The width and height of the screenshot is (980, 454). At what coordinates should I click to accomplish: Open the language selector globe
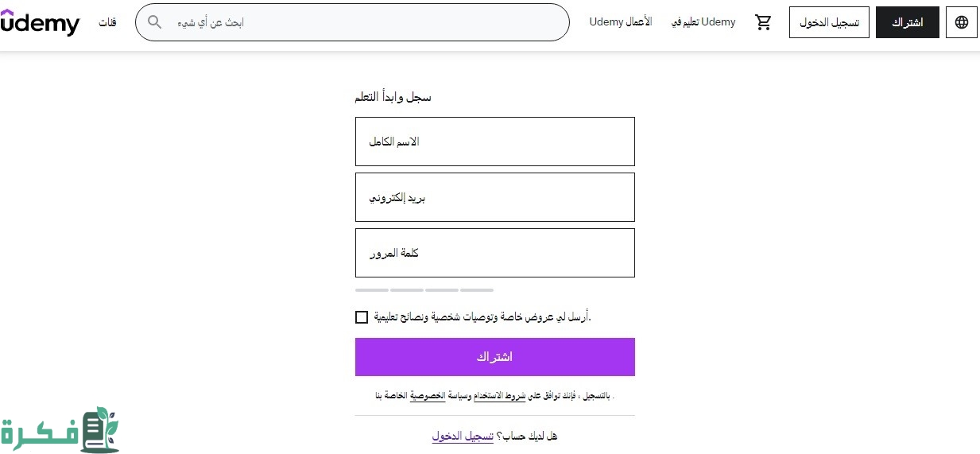962,22
